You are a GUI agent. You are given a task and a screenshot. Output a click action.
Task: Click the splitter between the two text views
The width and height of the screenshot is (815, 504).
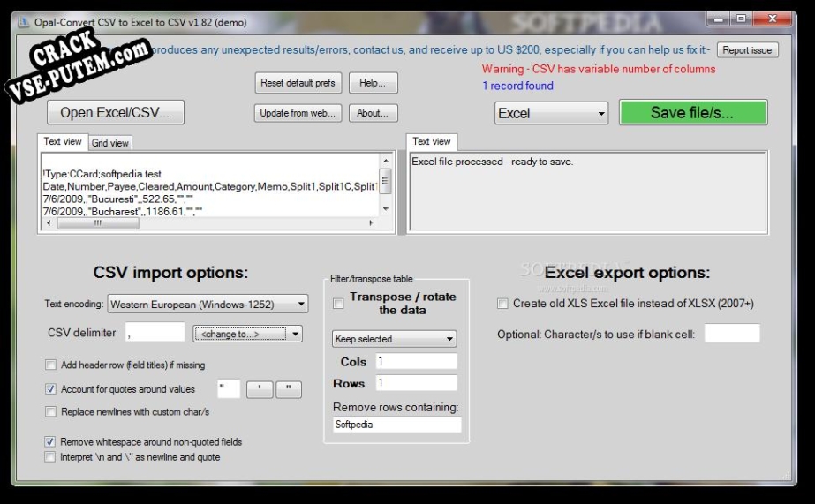pos(401,192)
